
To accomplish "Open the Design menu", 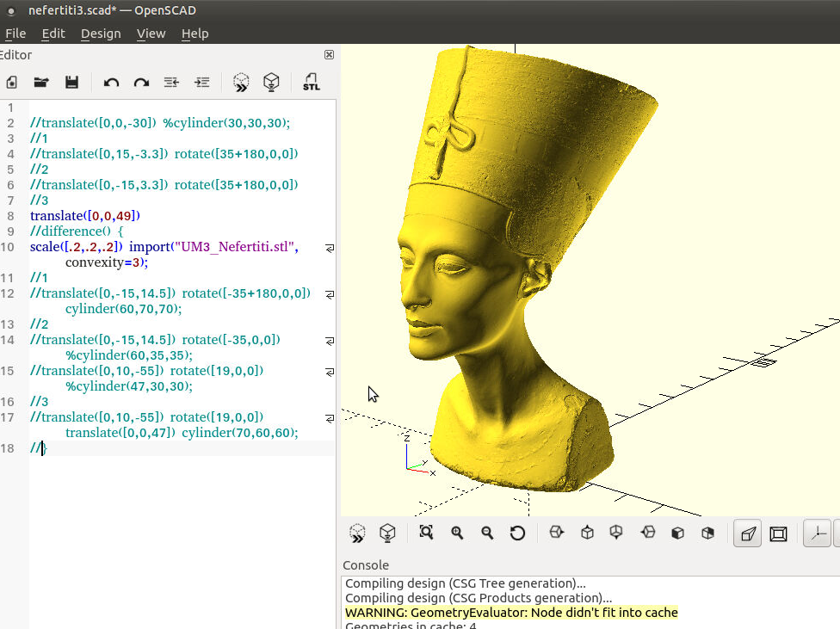I will 101,34.
